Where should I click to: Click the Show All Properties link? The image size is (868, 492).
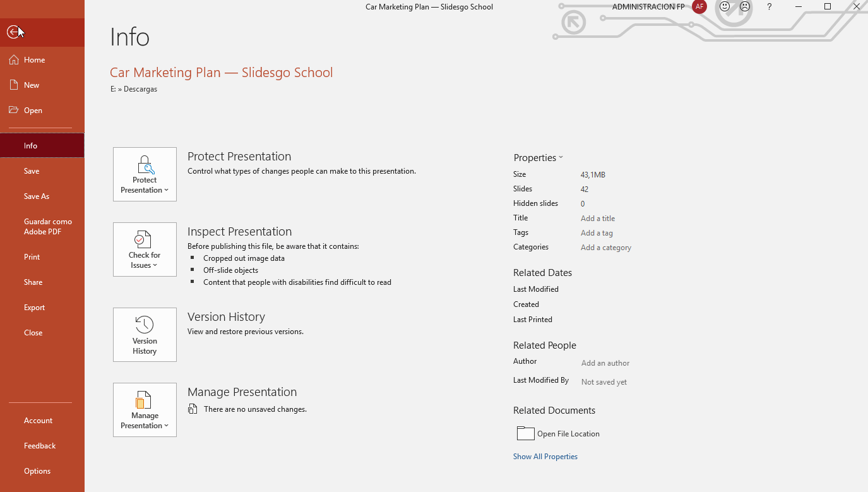(545, 457)
